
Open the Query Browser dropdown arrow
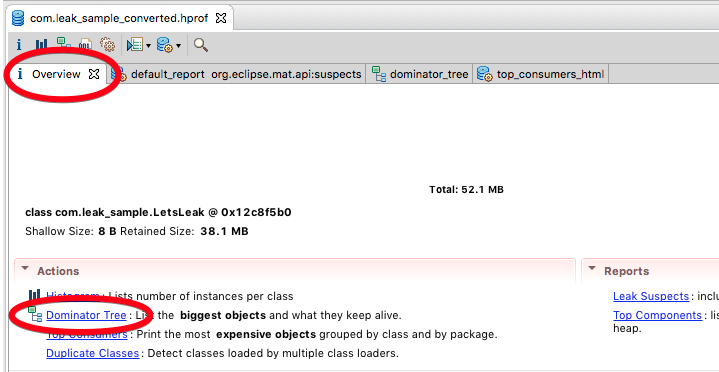coord(178,45)
